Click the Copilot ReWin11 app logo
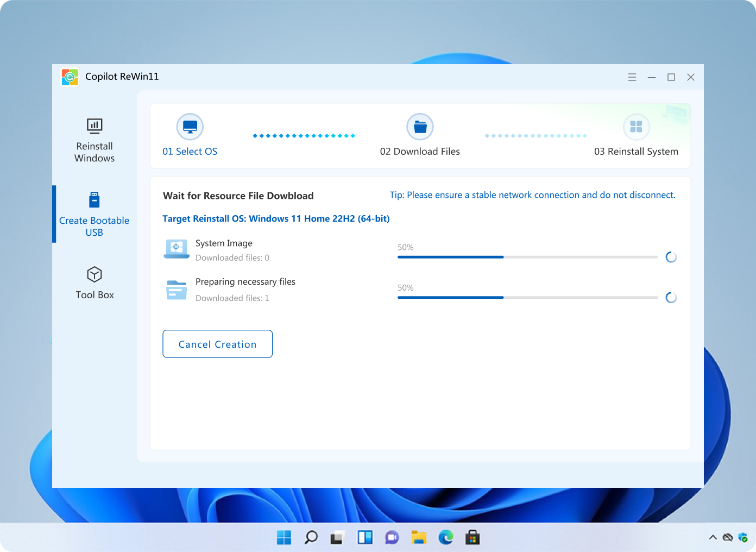This screenshot has width=756, height=552. tap(70, 77)
